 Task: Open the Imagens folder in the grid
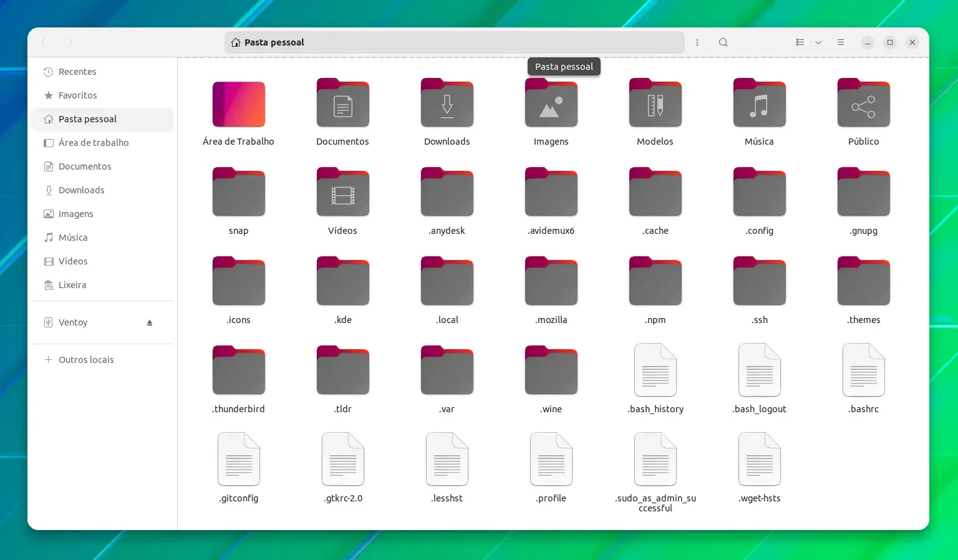(x=551, y=103)
